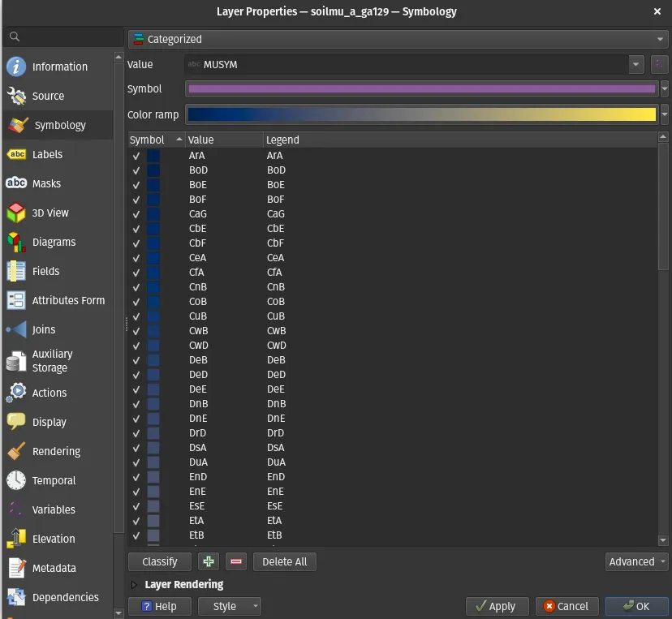Disable the EtA category checkbox

[136, 521]
